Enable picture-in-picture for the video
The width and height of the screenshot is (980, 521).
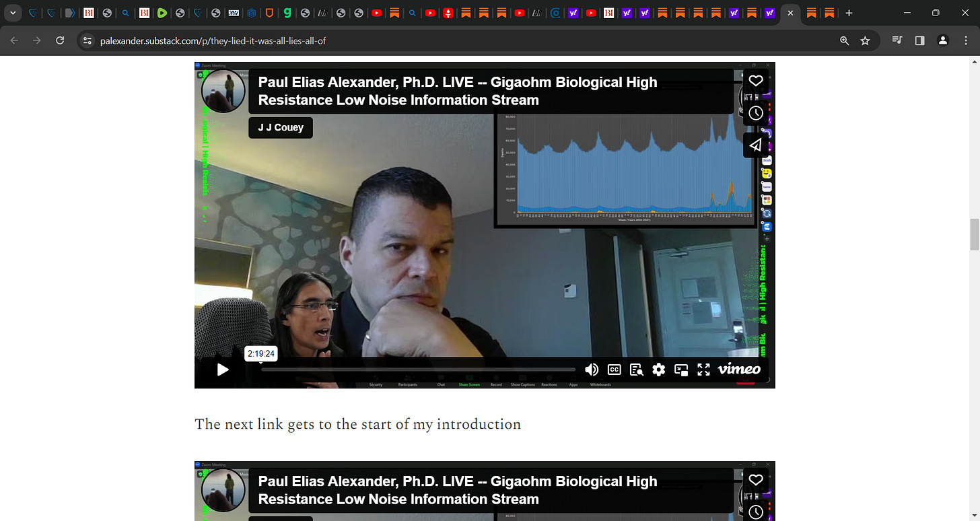(x=681, y=370)
